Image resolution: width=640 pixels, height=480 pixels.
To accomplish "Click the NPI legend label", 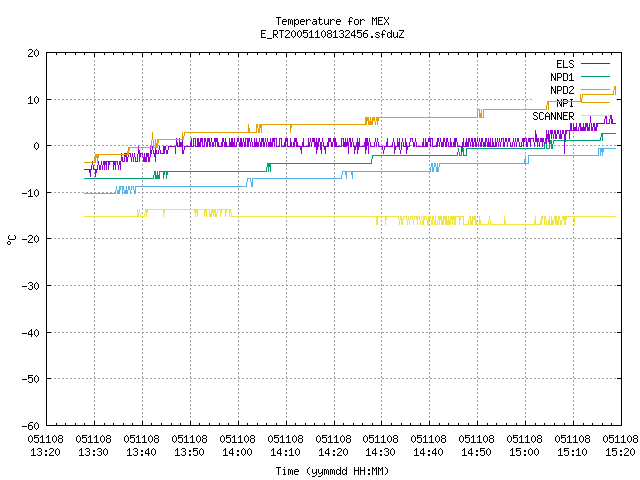I will pyautogui.click(x=565, y=103).
